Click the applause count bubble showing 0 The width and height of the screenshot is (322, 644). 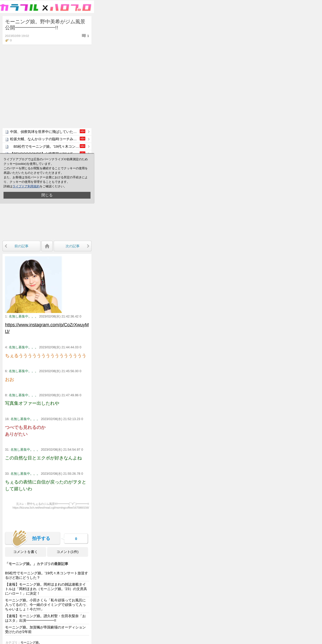[76, 539]
